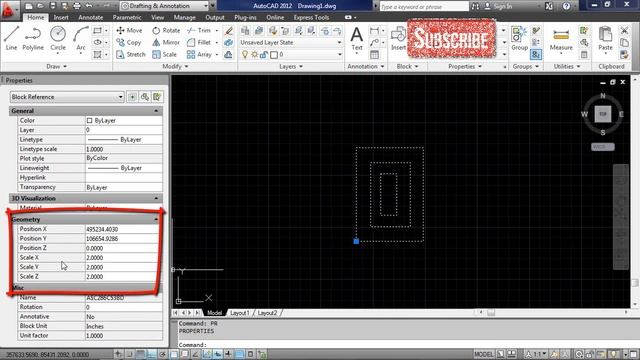Select the Text annotation tool
Image resolution: width=640 pixels, height=360 pixels.
coord(357,39)
